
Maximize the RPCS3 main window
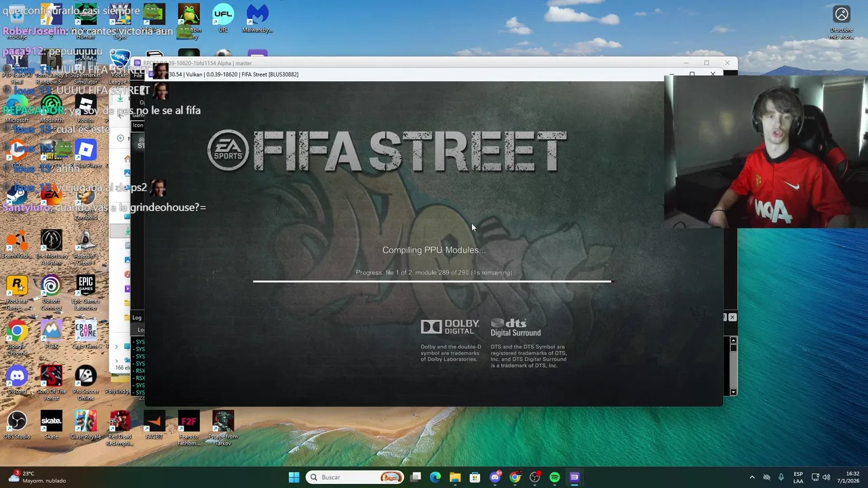706,63
